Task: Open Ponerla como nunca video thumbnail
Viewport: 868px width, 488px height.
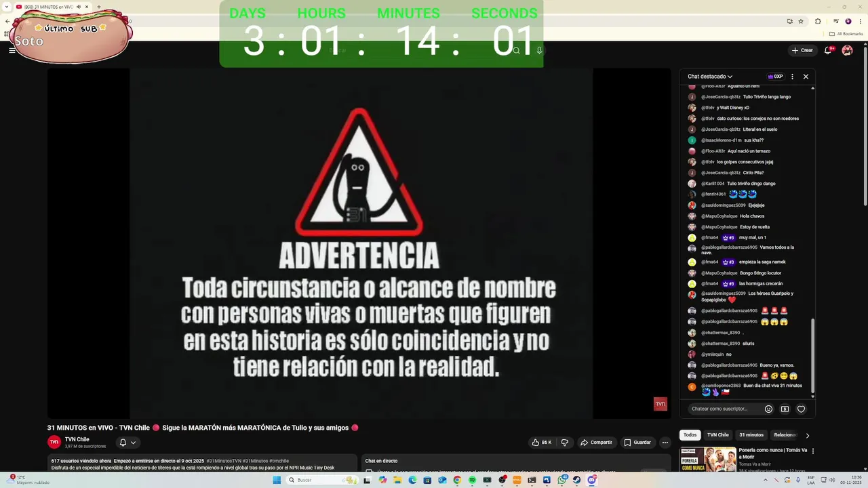Action: (708, 460)
